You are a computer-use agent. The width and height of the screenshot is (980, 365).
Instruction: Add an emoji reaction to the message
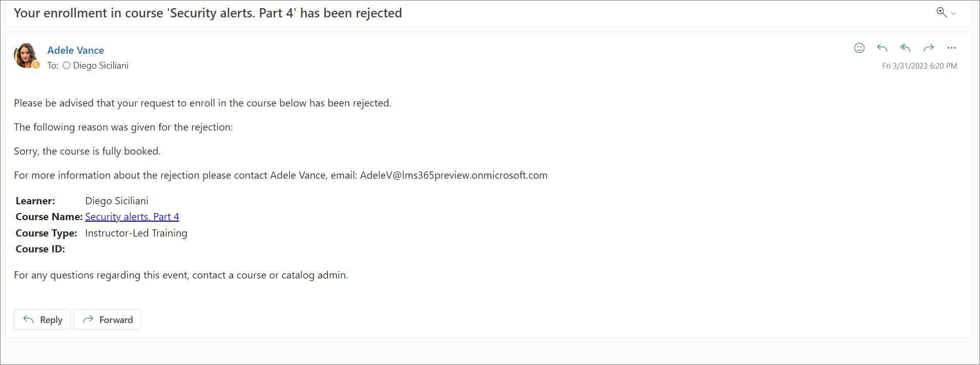tap(859, 48)
